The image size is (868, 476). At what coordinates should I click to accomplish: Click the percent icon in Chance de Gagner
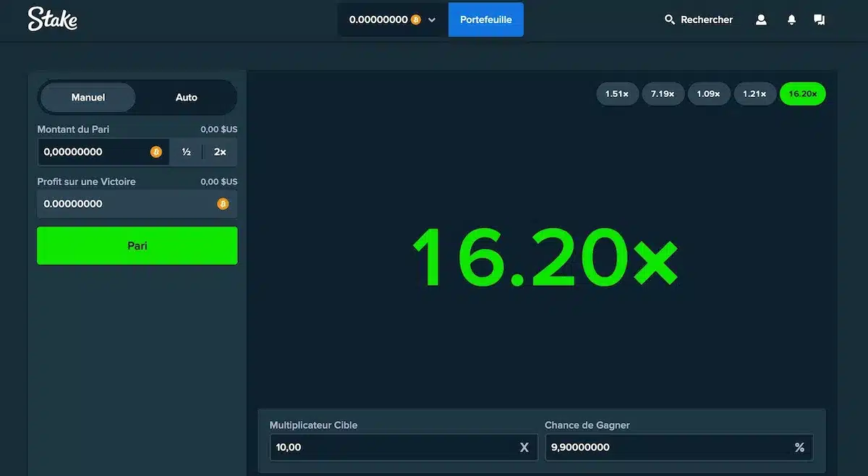[799, 447]
